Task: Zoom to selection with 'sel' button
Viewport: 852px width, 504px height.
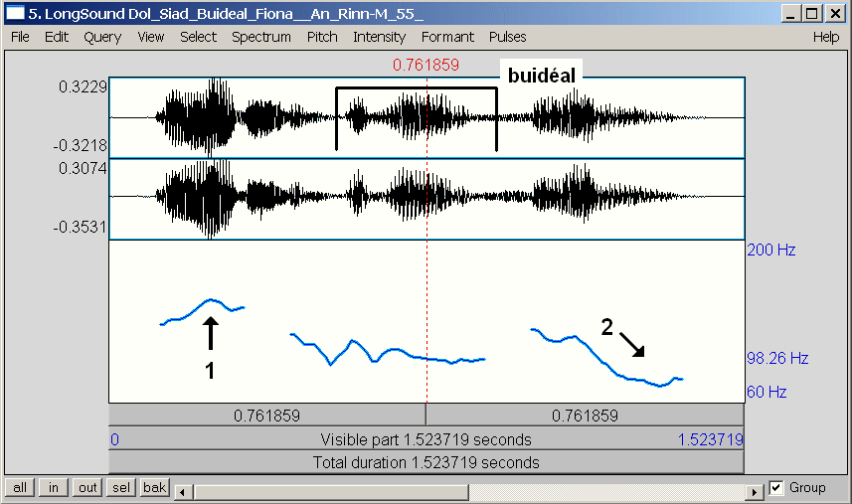Action: 120,488
